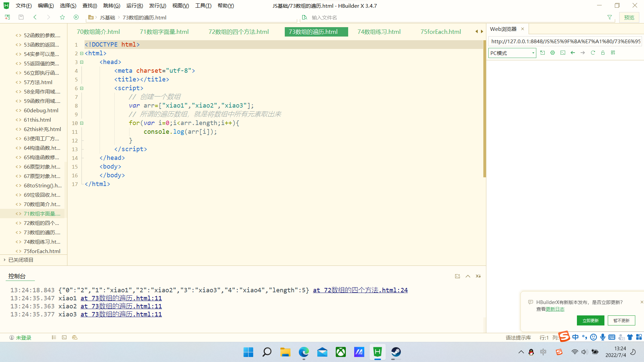Refresh the Web browser preview page
Screen dimensions: 644x362
coord(593,53)
